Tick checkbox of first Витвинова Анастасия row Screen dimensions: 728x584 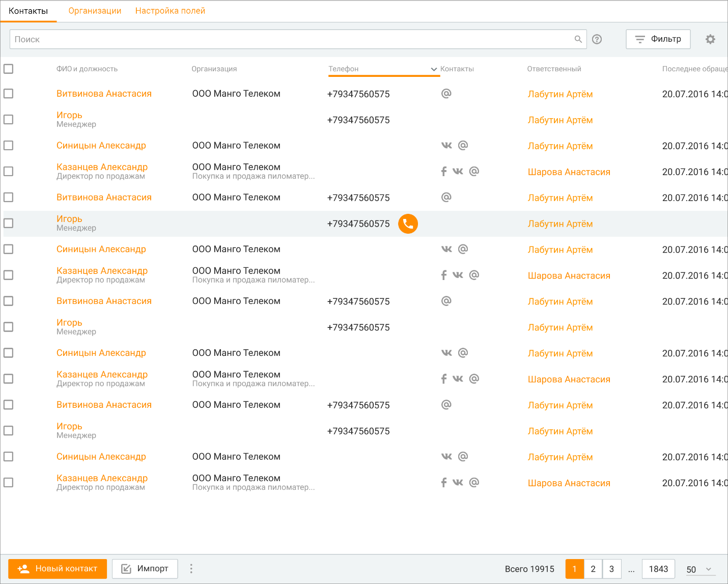point(9,94)
